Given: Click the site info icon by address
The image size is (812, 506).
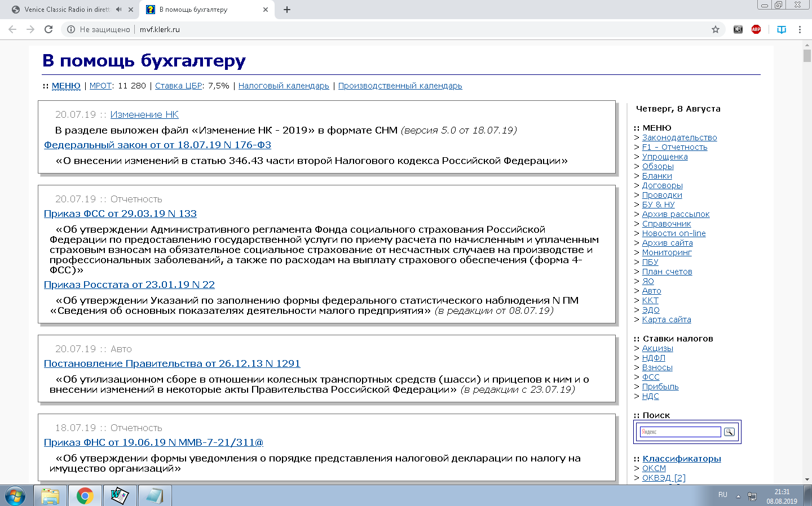Looking at the screenshot, I should pos(71,29).
